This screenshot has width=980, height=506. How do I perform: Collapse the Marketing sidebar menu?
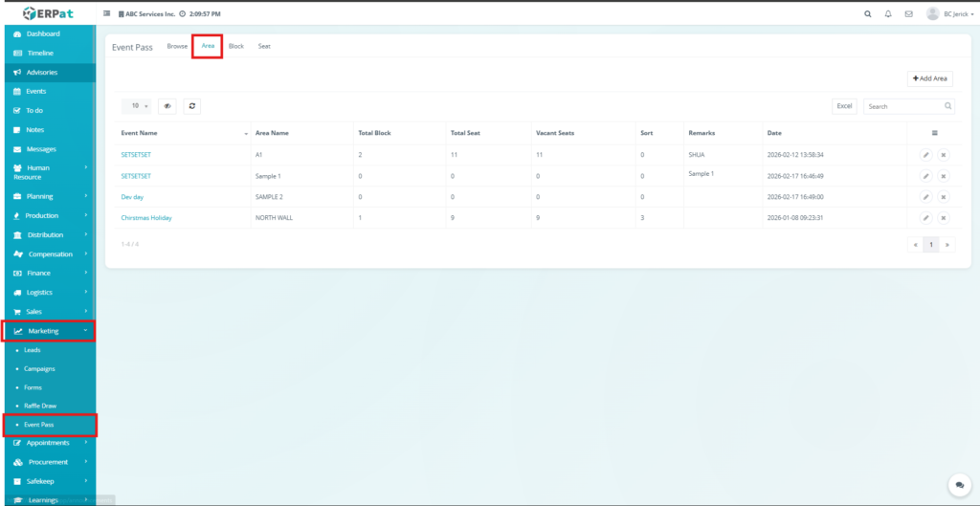coord(48,331)
